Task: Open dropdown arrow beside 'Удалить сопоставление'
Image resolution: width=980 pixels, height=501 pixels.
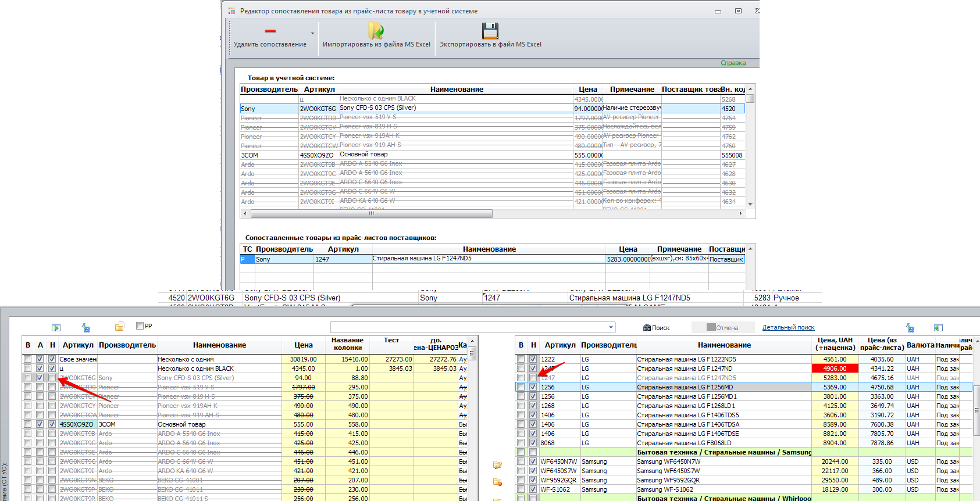Action: (x=312, y=34)
